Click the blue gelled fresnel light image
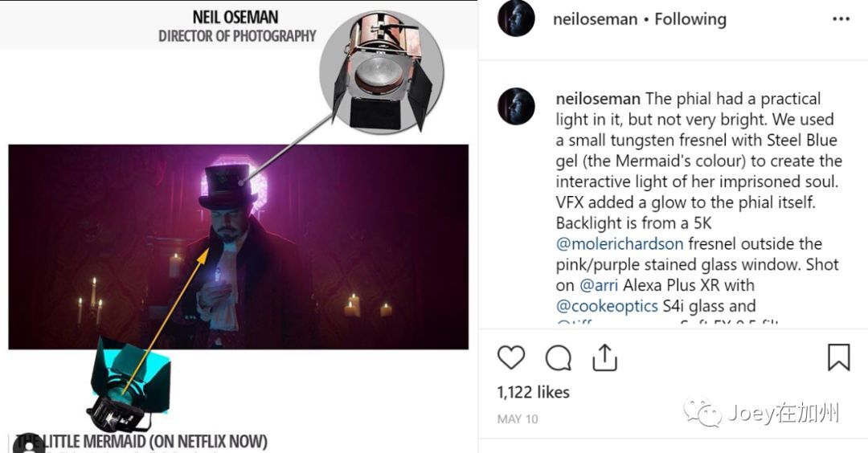 129,385
